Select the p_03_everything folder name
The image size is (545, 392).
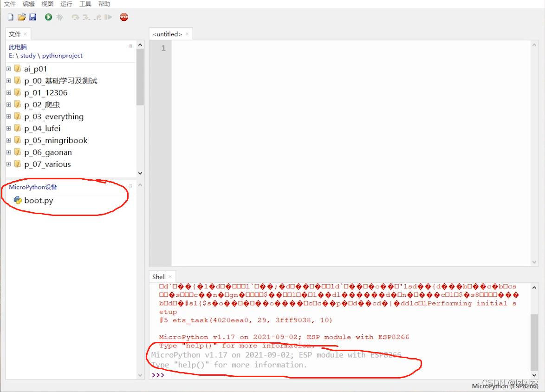(x=54, y=117)
